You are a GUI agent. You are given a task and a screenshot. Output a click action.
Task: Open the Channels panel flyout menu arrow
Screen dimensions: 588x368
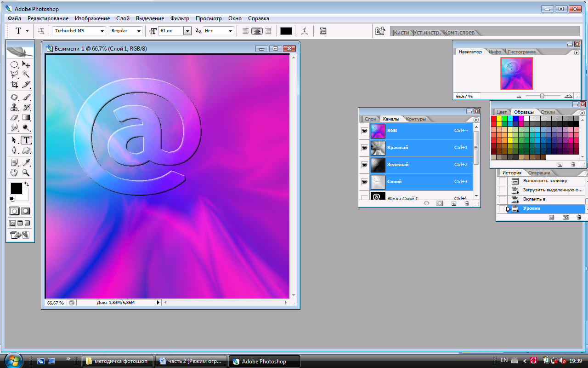tap(476, 119)
